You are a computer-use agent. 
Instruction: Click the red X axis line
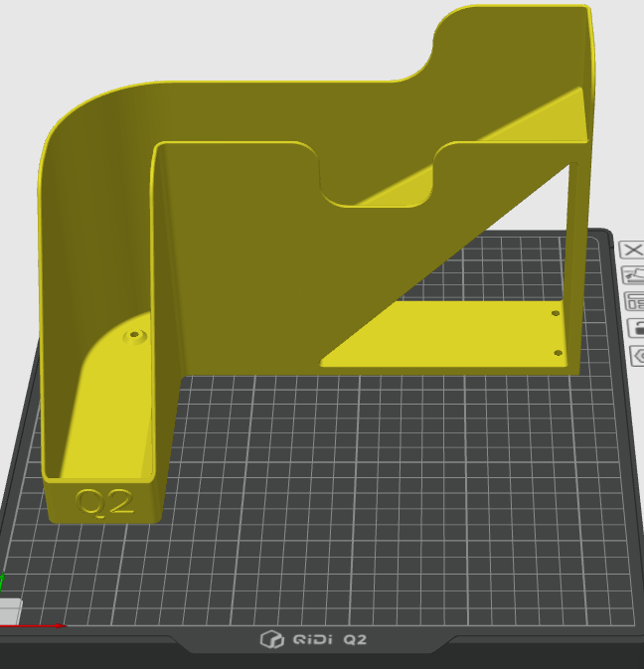click(x=40, y=625)
